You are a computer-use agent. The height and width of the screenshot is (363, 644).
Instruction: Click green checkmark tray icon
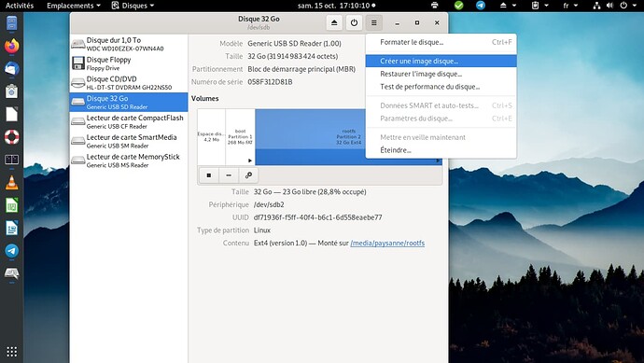click(459, 6)
